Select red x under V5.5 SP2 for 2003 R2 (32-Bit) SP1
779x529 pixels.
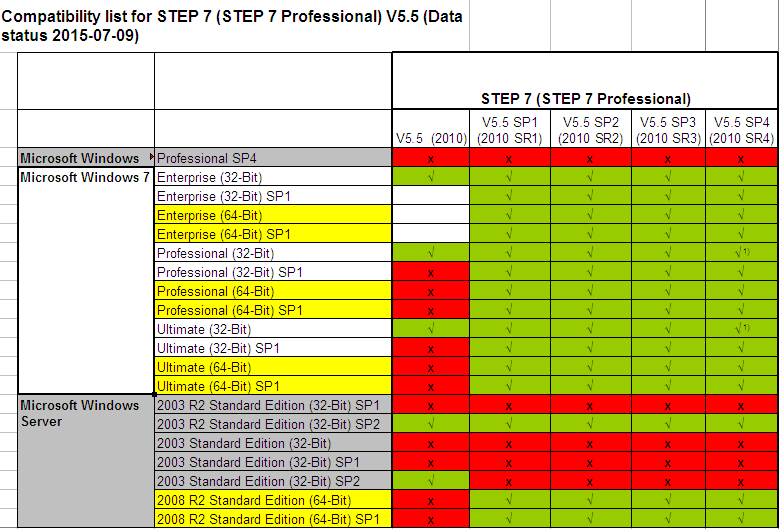tap(591, 404)
